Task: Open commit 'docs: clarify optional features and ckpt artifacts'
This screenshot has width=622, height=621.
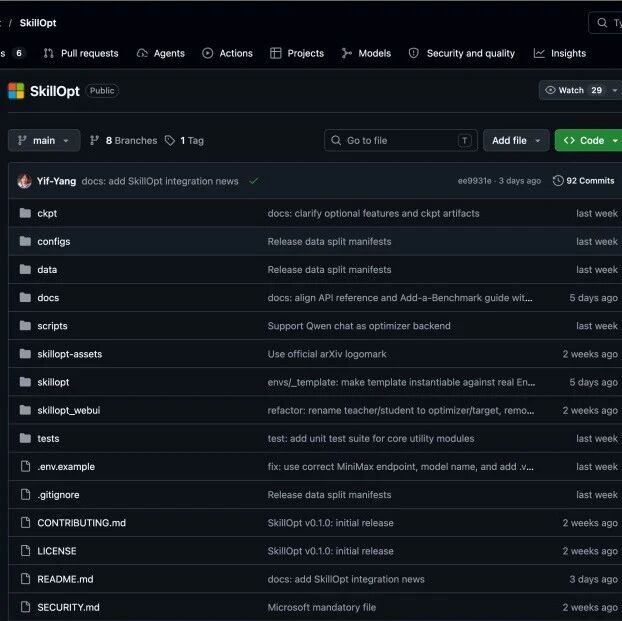Action: 373,213
